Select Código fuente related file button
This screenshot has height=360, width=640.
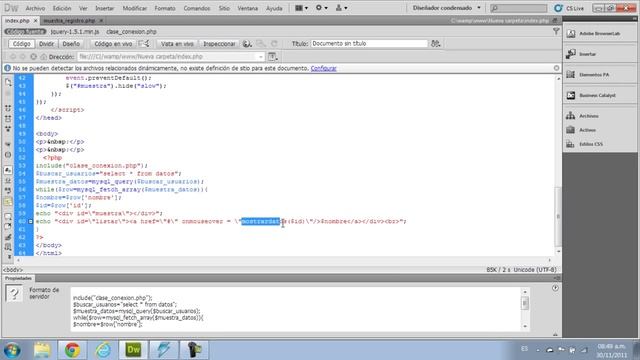pyautogui.click(x=25, y=31)
